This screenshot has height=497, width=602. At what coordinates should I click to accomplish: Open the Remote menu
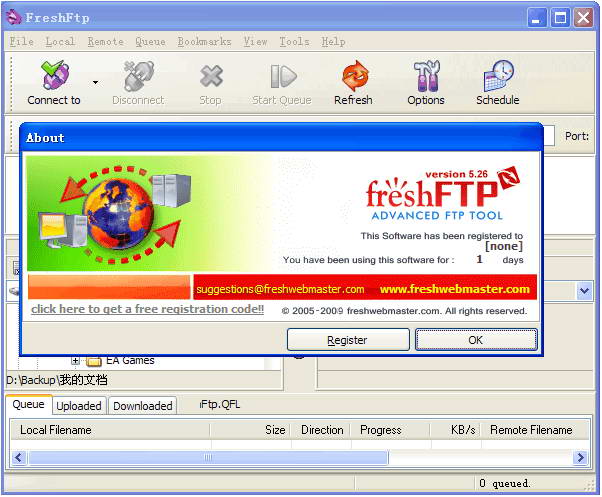(106, 41)
